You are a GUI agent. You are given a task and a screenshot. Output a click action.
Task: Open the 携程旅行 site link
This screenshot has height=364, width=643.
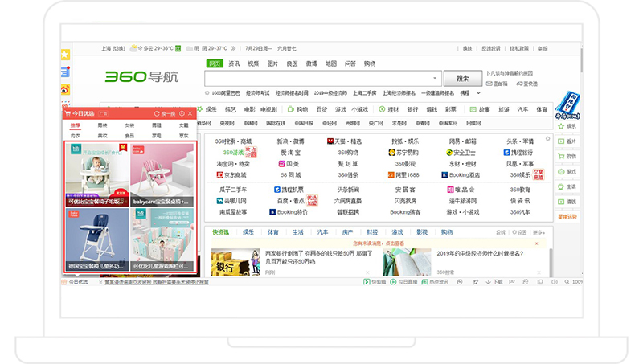tap(518, 153)
